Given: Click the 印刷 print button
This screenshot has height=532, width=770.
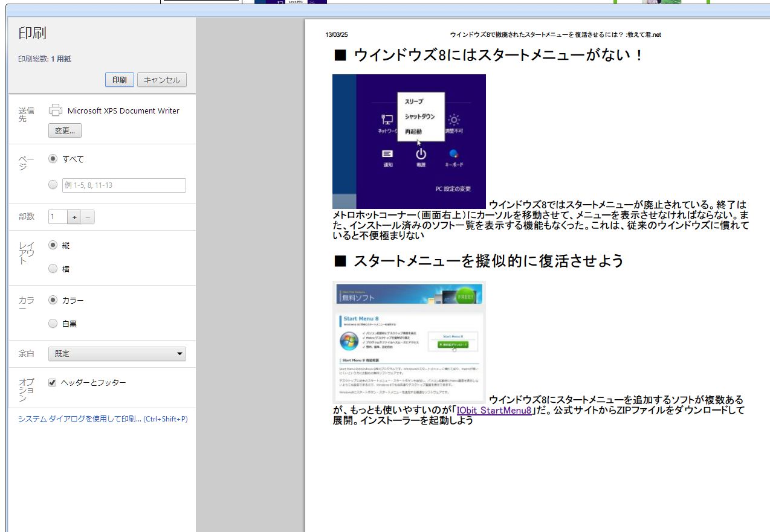Looking at the screenshot, I should 119,80.
